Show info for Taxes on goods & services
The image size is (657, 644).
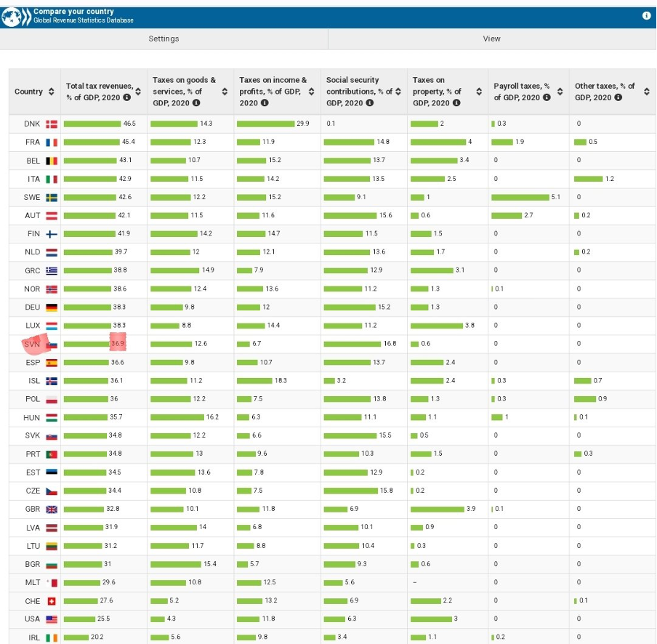click(196, 102)
